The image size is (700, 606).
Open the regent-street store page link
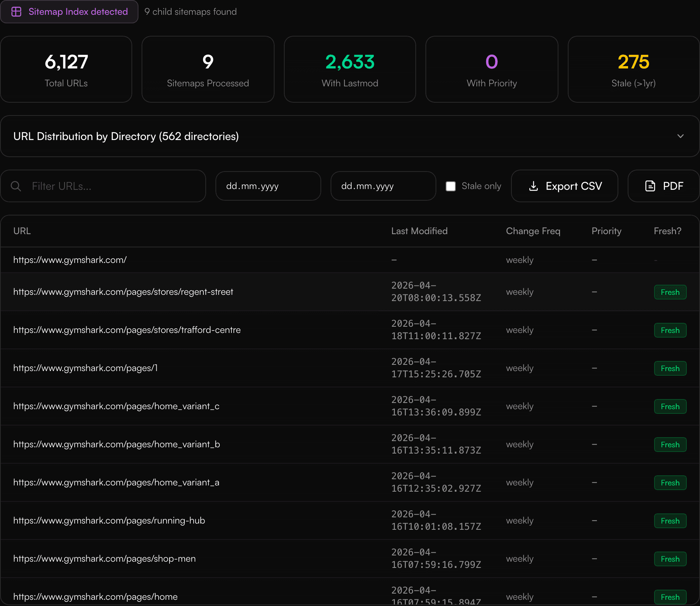coord(123,292)
